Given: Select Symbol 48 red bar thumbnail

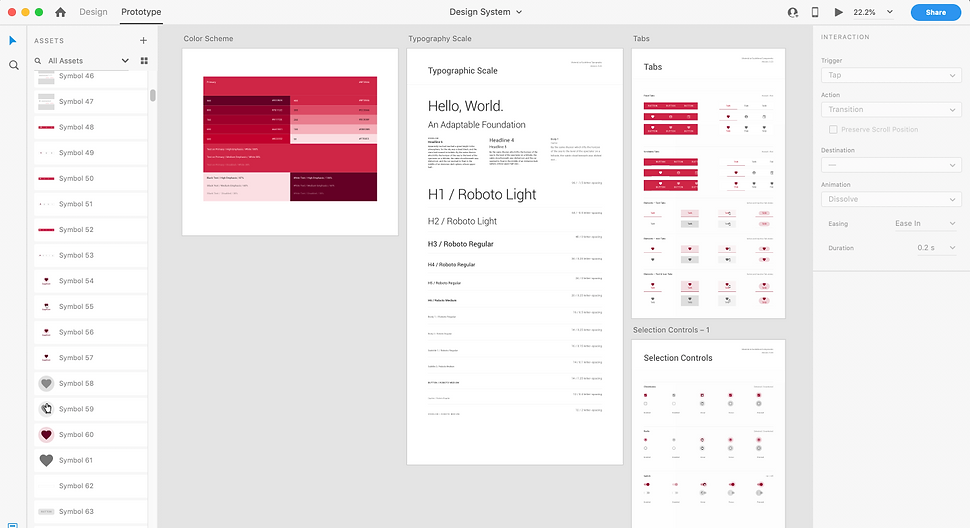Looking at the screenshot, I should pyautogui.click(x=46, y=127).
